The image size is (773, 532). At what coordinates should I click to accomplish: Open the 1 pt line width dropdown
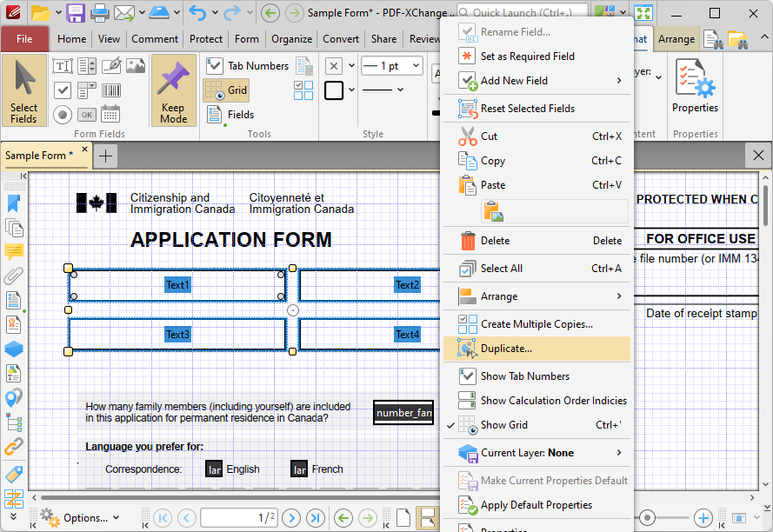(x=391, y=65)
